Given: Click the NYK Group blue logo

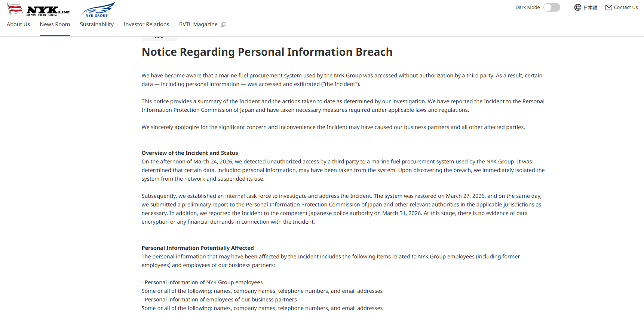Looking at the screenshot, I should (98, 10).
